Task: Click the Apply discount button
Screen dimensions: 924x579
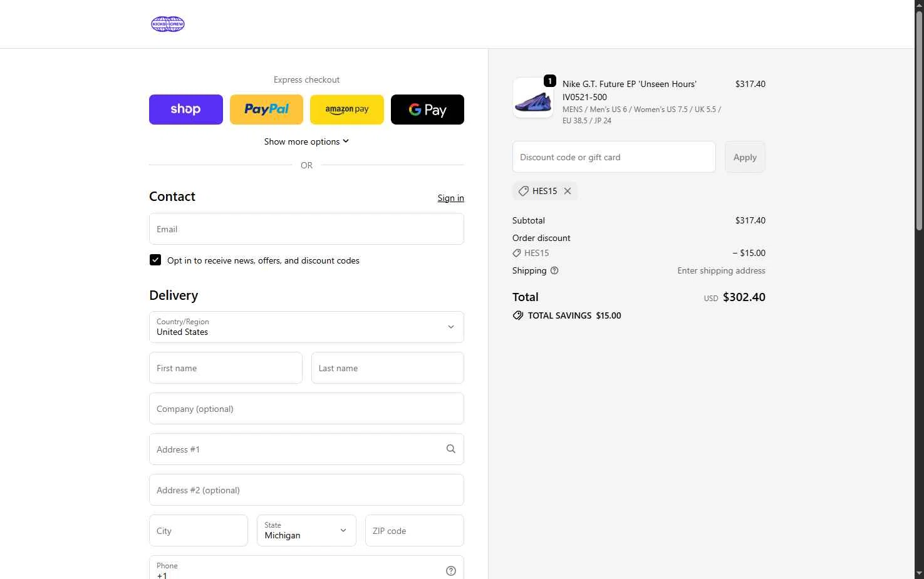Action: (745, 157)
